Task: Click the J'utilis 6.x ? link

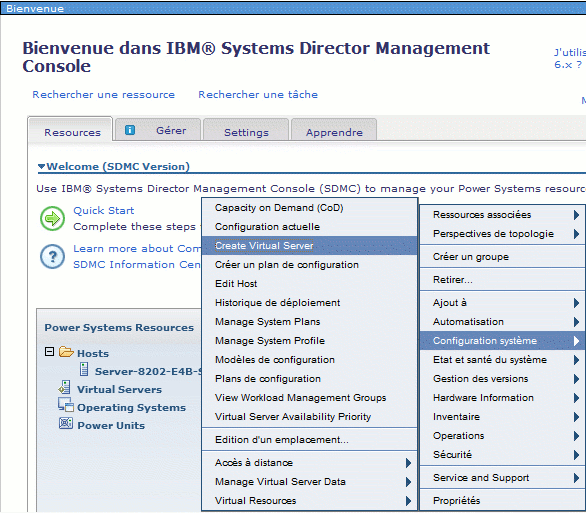Action: tap(570, 58)
